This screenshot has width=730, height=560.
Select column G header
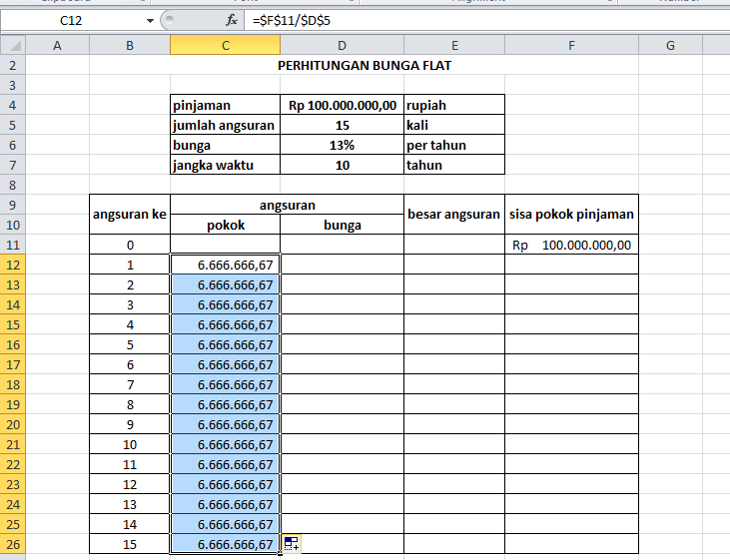pyautogui.click(x=670, y=46)
